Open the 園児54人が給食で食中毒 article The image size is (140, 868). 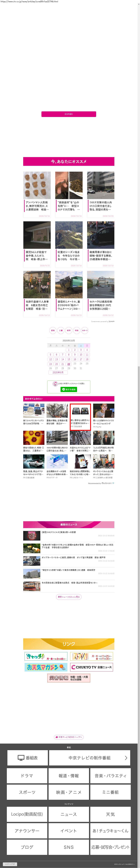(x=37, y=244)
